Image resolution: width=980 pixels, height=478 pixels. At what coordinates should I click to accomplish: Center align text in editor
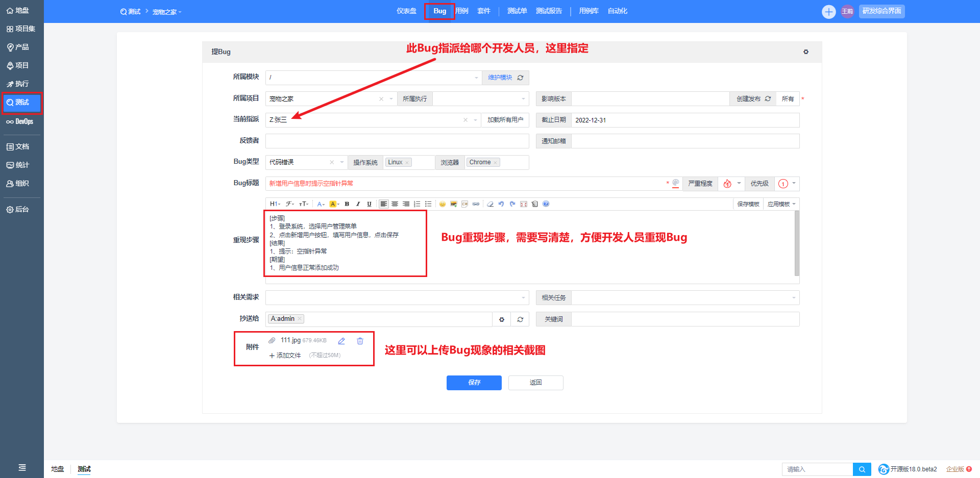[395, 204]
